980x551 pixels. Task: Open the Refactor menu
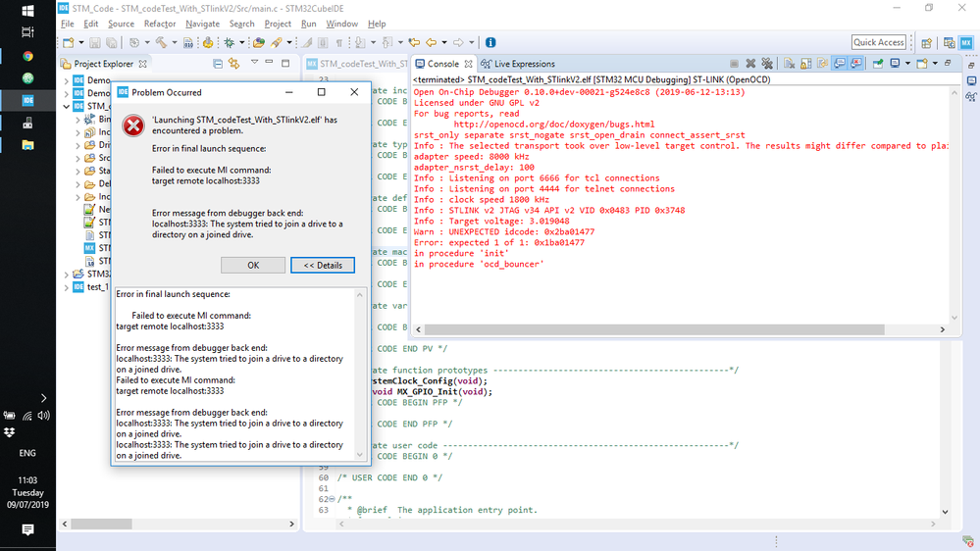point(159,24)
